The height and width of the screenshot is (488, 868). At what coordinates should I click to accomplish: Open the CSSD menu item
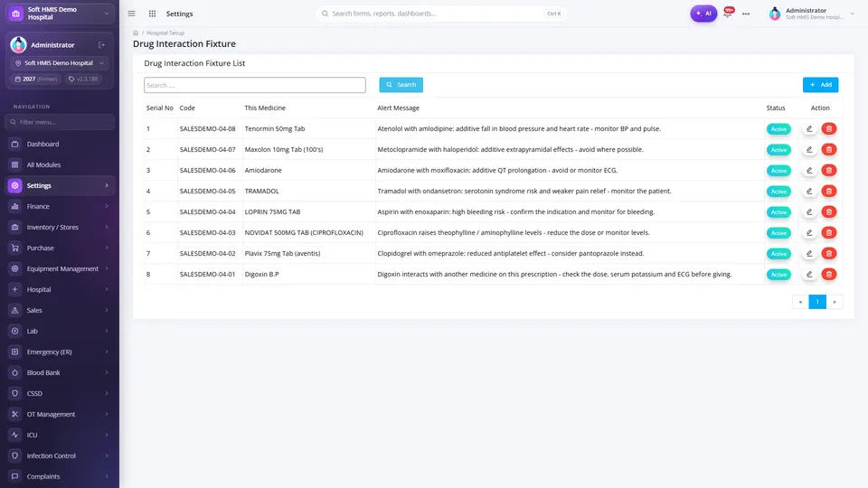60,393
